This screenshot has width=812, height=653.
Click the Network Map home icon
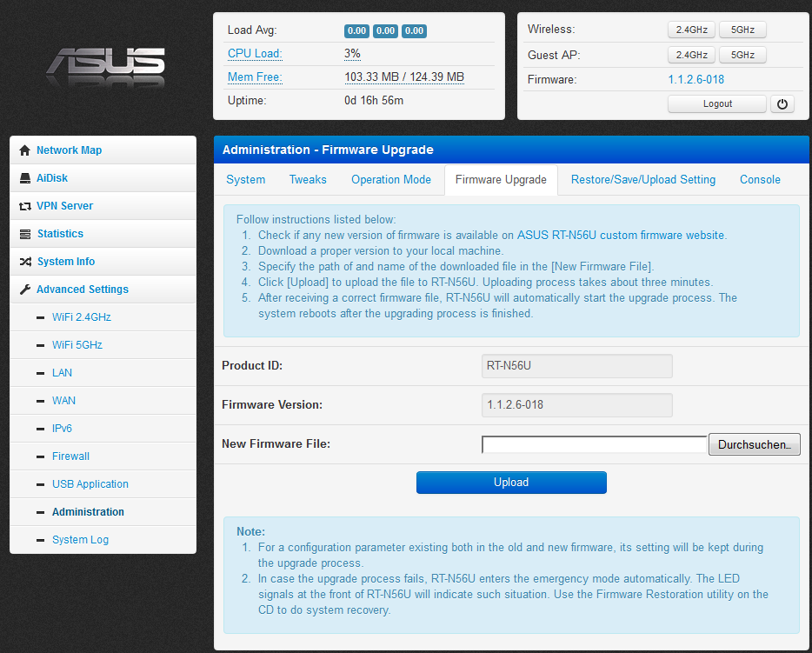[24, 150]
